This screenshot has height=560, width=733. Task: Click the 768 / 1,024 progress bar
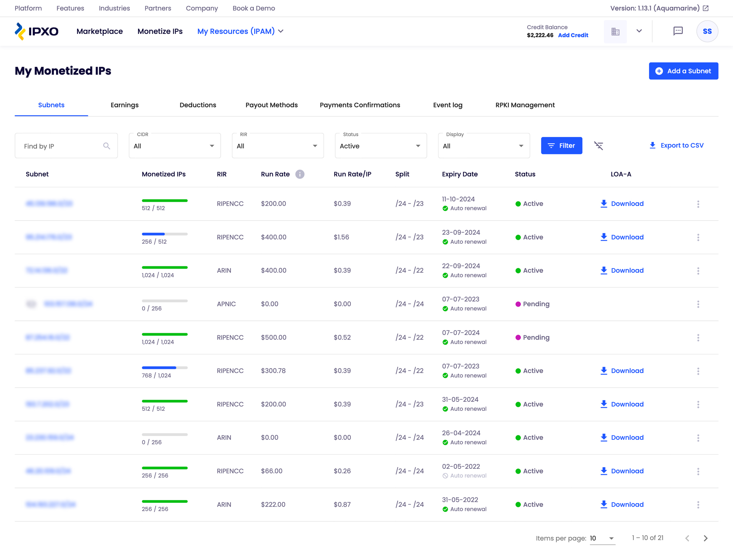pyautogui.click(x=165, y=368)
